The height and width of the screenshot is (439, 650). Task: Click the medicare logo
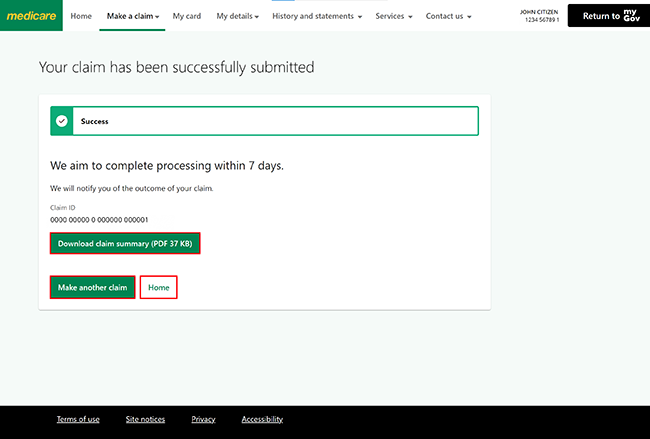click(32, 16)
